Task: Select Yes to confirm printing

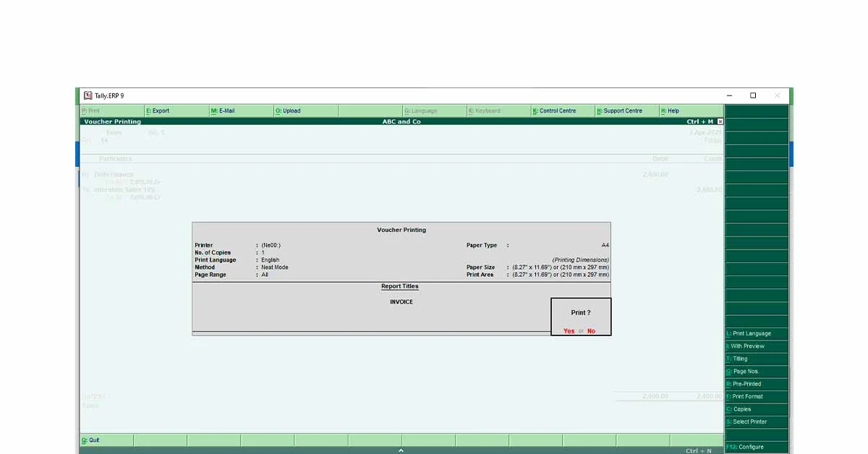Action: [x=569, y=330]
